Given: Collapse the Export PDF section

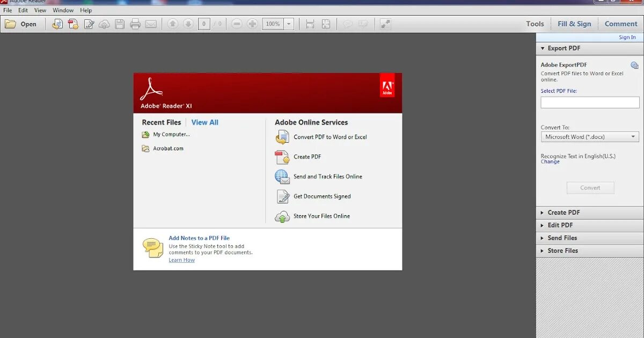Looking at the screenshot, I should [590, 48].
